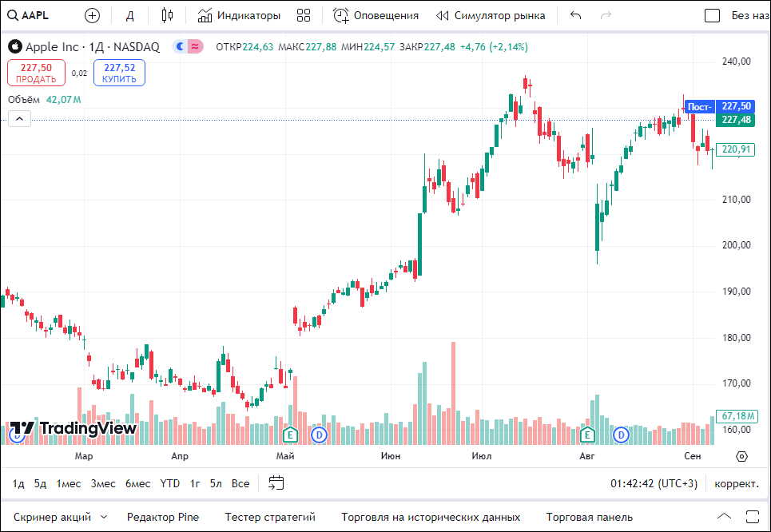Open the AAPL symbol search

click(29, 16)
